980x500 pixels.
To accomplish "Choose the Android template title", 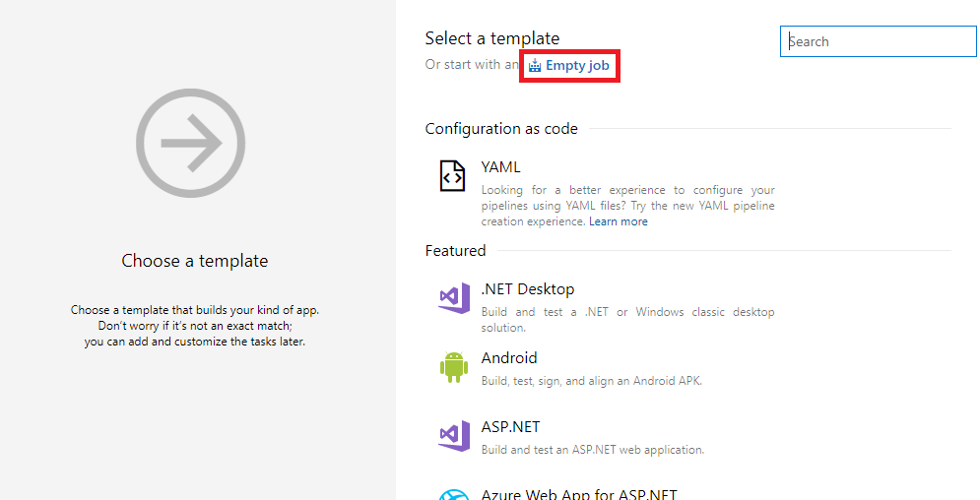I will click(509, 357).
